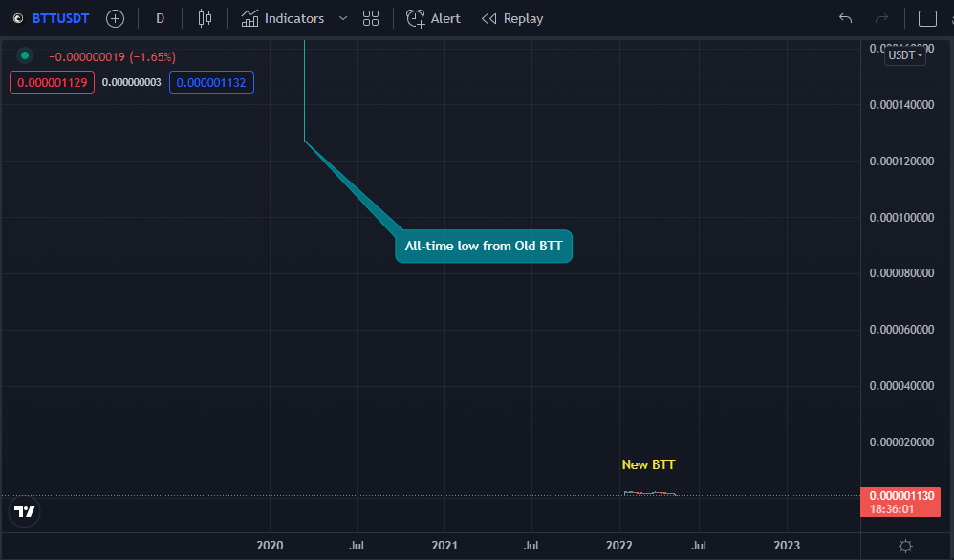Click the red sell price 0.000001129
Screen dimensions: 954x560
53,83
